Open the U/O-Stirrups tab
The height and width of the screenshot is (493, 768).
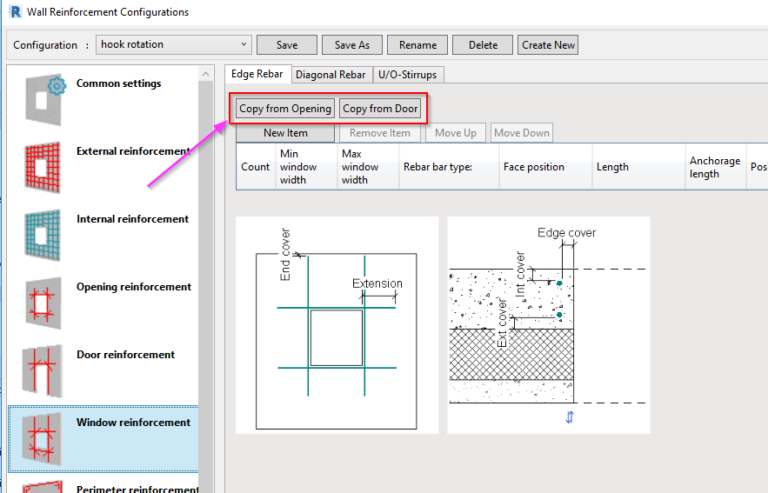pos(408,75)
